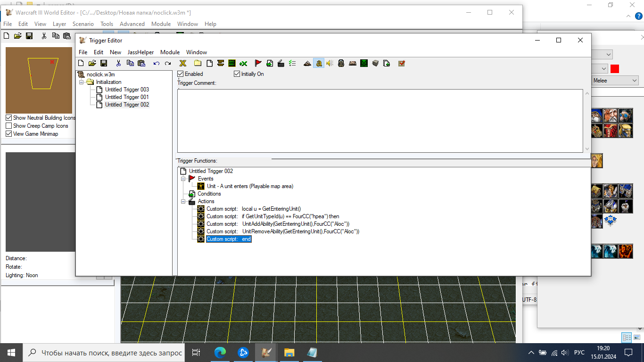Collapse the Events section

click(x=183, y=179)
